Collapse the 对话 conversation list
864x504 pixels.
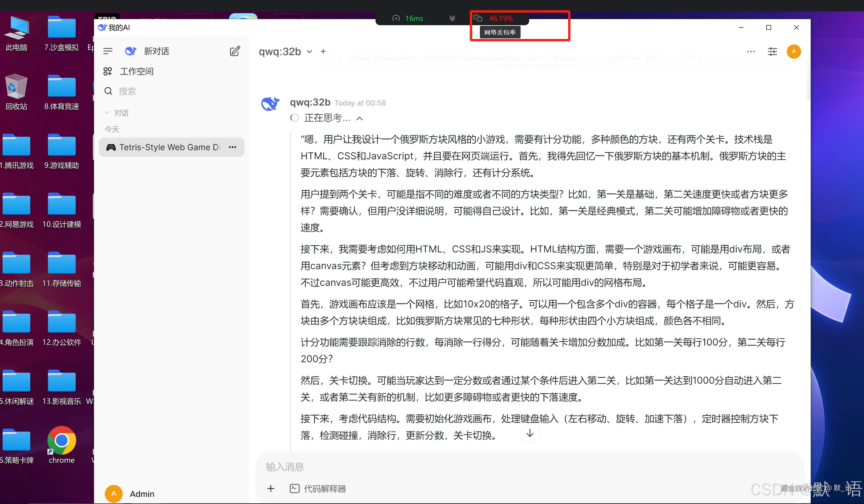tap(107, 112)
